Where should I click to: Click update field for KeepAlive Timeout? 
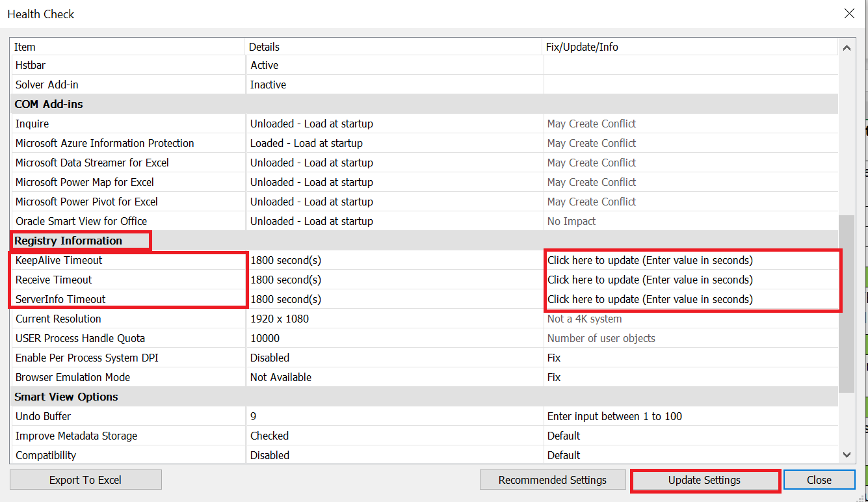pos(650,260)
